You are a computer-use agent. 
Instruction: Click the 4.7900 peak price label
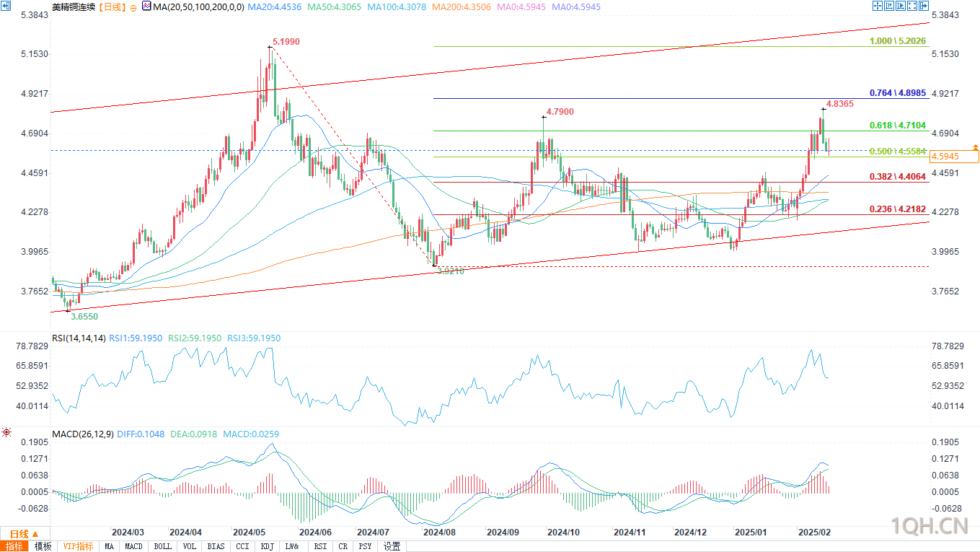point(560,112)
